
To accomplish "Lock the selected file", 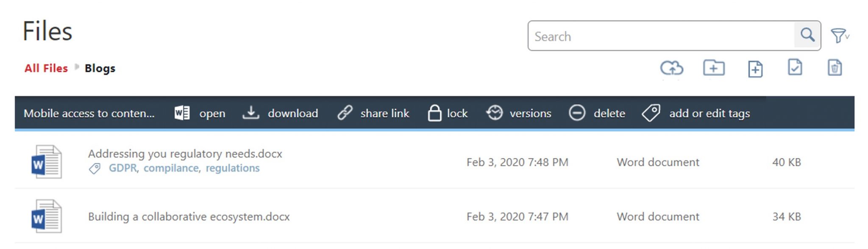I will point(448,113).
